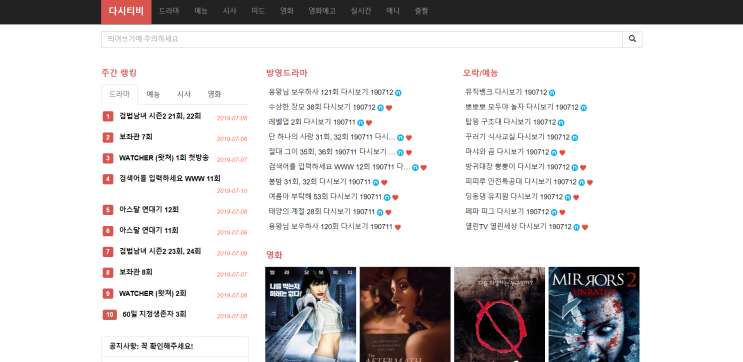Screen dimensions: 743x362
Task: Click the heart icon beside 수상한 장모 38회
Action: [x=389, y=108]
